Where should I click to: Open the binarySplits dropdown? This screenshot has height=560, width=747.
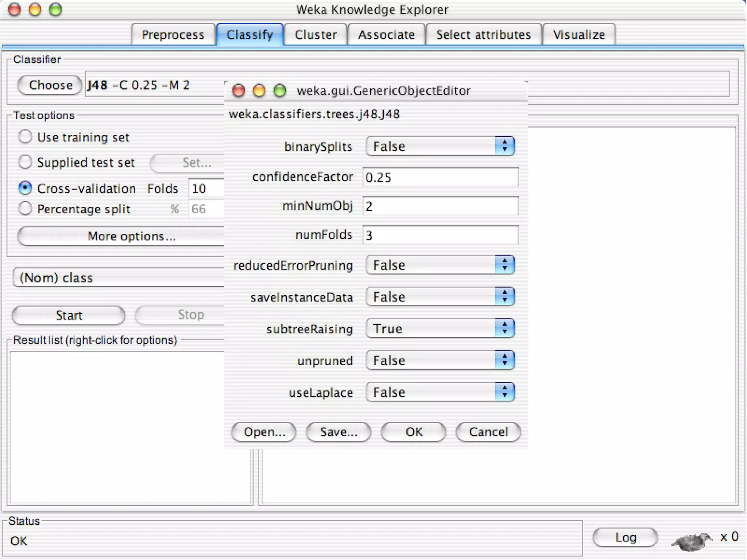[x=440, y=146]
